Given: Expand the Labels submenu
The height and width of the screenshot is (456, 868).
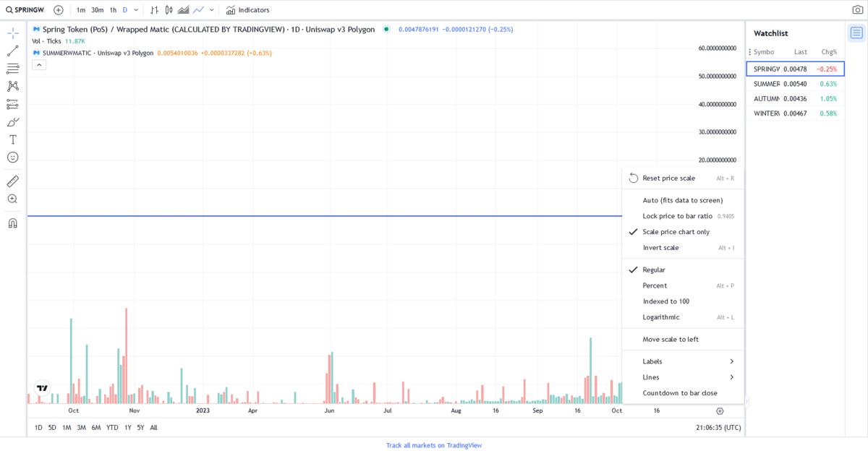Looking at the screenshot, I should coord(682,361).
